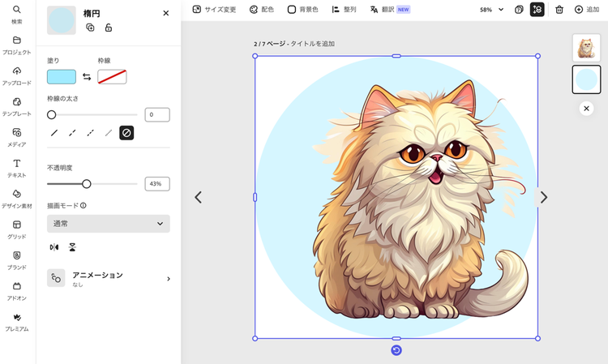Select the テキスト text tool
The height and width of the screenshot is (364, 608).
tap(17, 168)
